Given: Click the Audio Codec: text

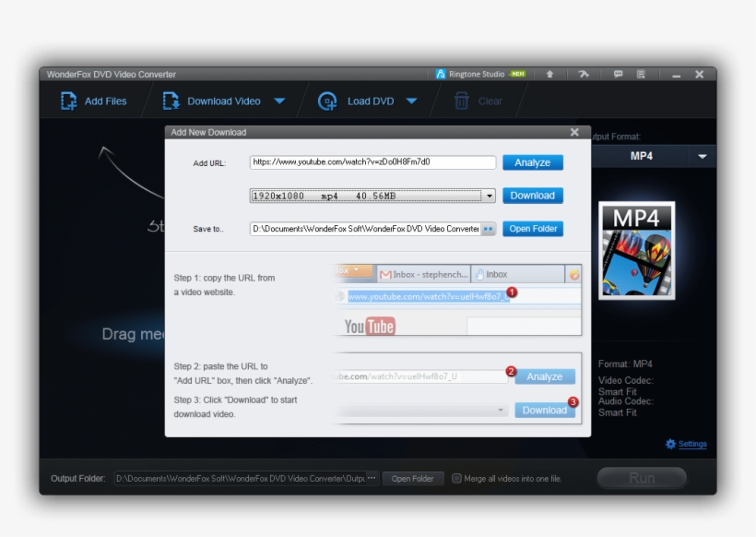Looking at the screenshot, I should (x=626, y=401).
